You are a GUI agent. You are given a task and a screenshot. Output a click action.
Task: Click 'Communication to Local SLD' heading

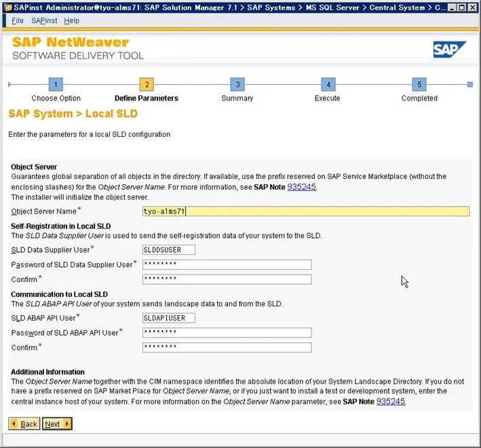pos(59,294)
